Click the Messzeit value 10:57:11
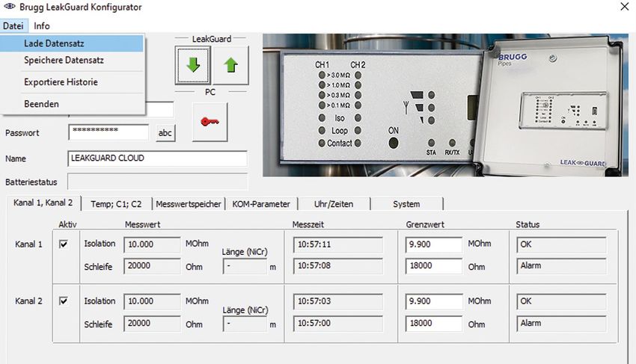This screenshot has height=364, width=636. point(338,244)
